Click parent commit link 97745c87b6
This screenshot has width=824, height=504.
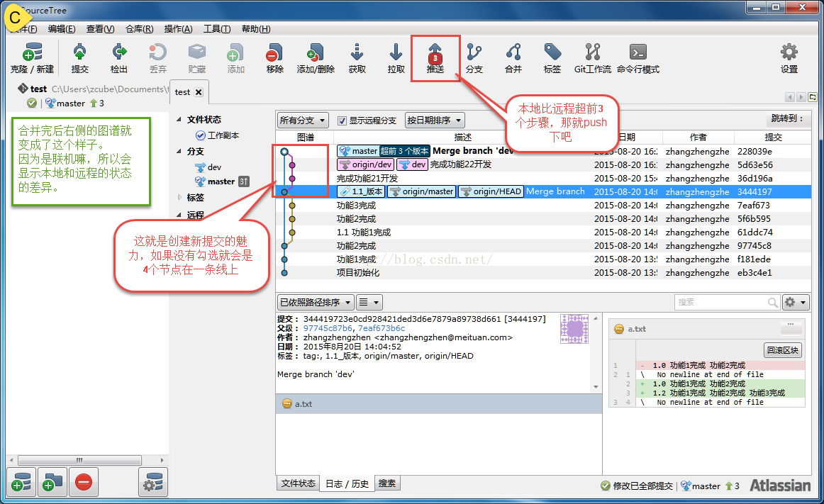point(328,328)
